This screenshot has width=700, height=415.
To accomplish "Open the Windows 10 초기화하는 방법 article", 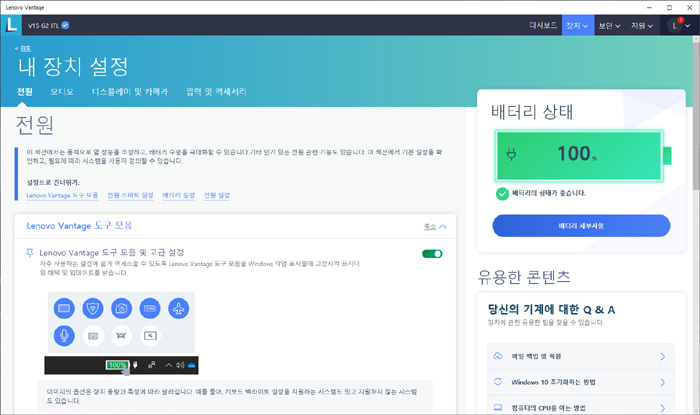I will [581, 382].
